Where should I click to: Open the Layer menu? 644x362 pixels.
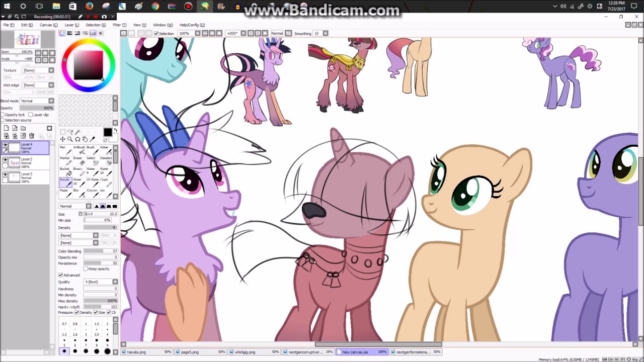71,25
